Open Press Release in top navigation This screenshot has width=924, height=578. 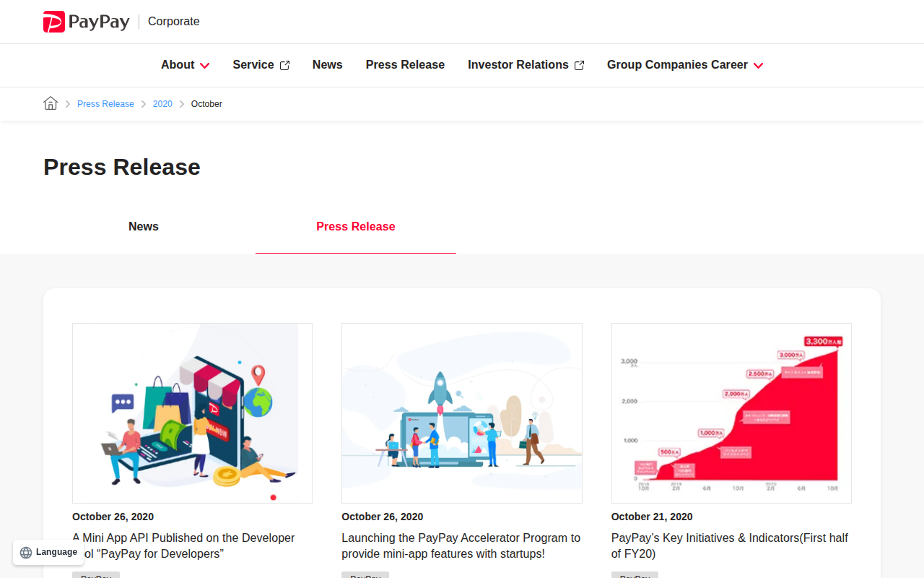point(405,65)
